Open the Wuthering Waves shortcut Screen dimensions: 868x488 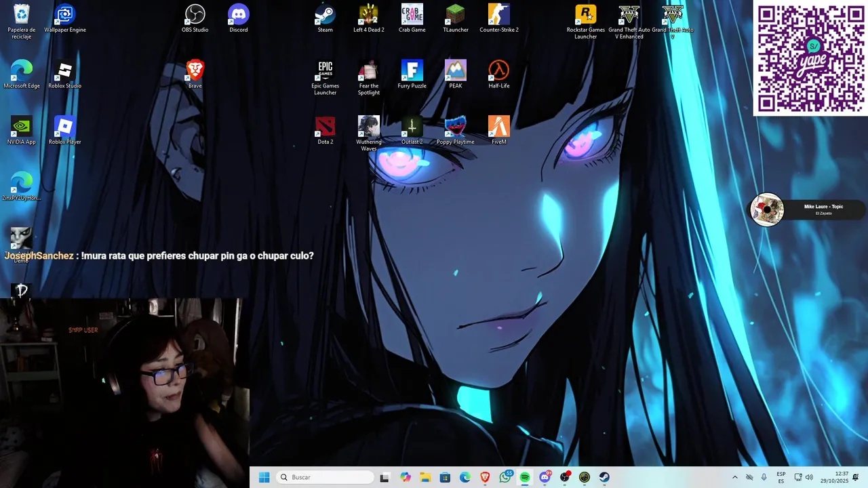tap(368, 134)
